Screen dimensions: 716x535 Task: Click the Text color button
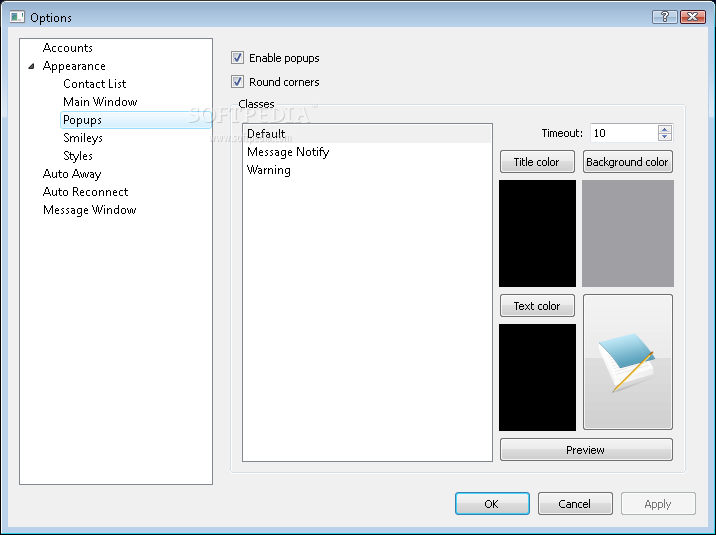(x=537, y=306)
